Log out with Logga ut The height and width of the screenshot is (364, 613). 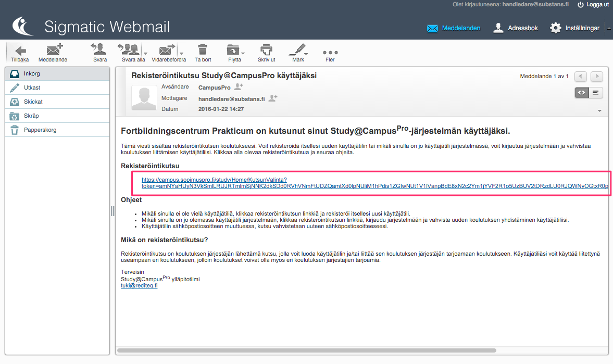tap(593, 5)
